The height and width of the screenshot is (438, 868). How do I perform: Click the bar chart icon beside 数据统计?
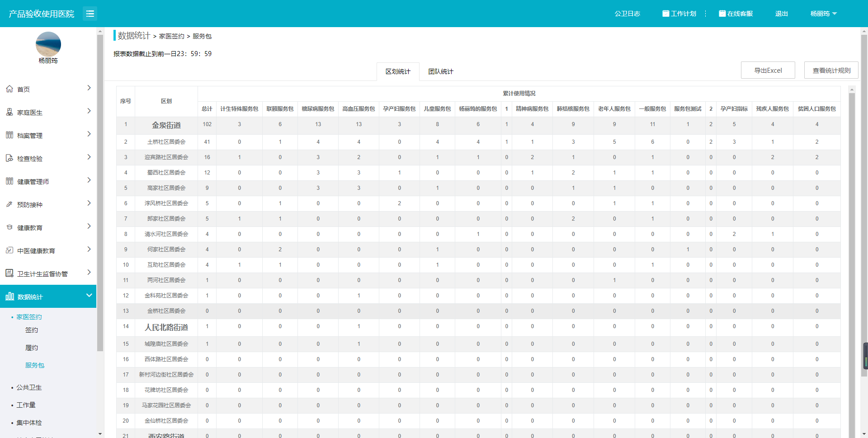coord(9,297)
